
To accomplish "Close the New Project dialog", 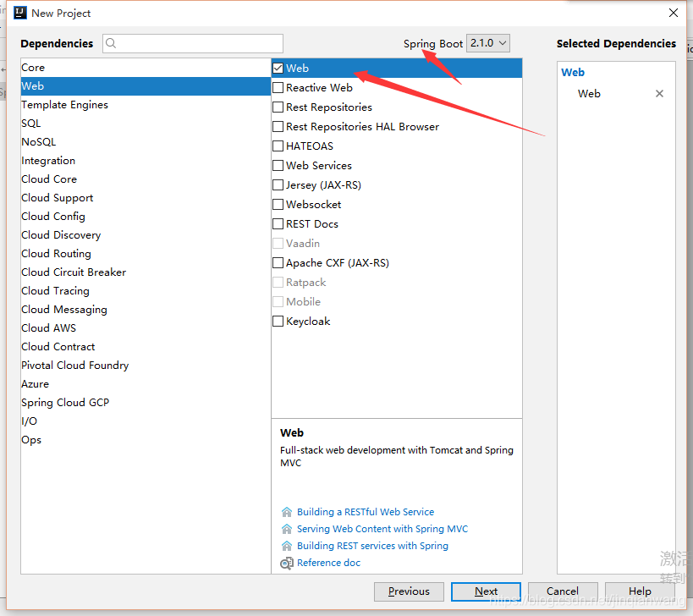I will point(673,13).
